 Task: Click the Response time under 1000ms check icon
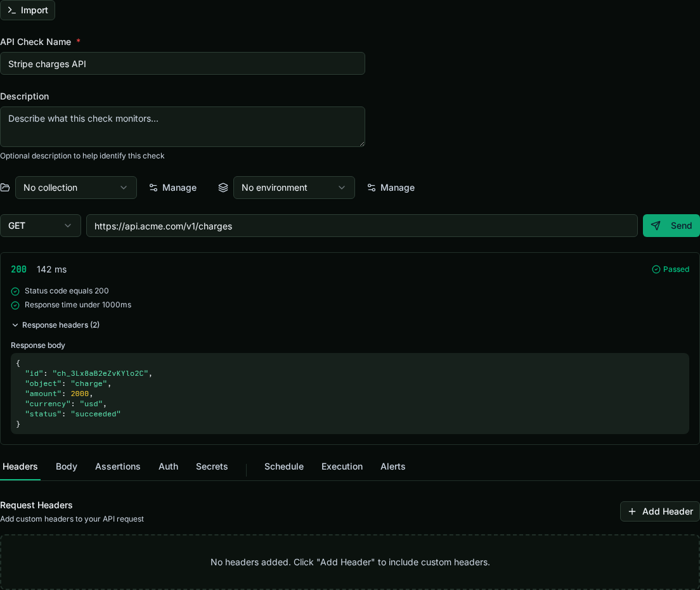pyautogui.click(x=15, y=305)
